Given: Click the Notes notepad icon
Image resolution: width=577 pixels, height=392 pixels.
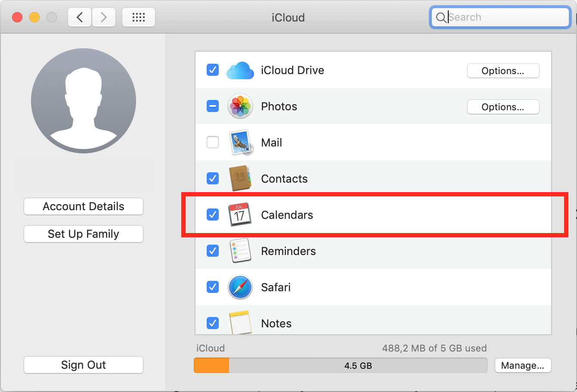Looking at the screenshot, I should (x=240, y=322).
